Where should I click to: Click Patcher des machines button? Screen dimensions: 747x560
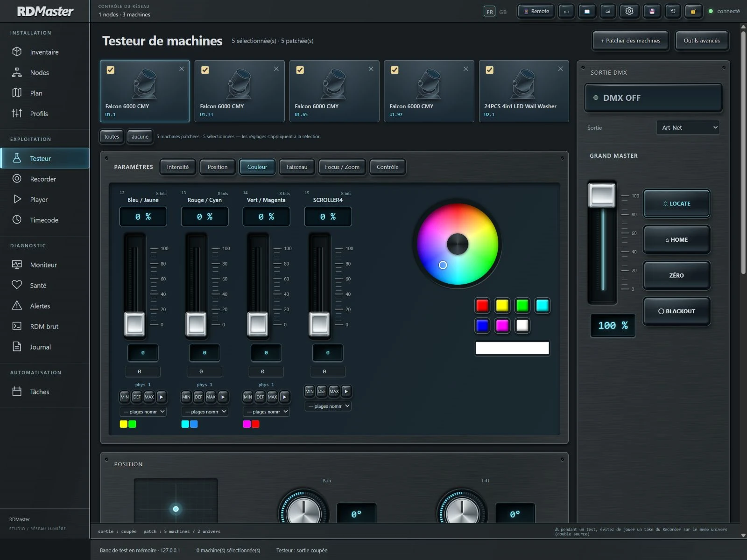click(x=630, y=41)
